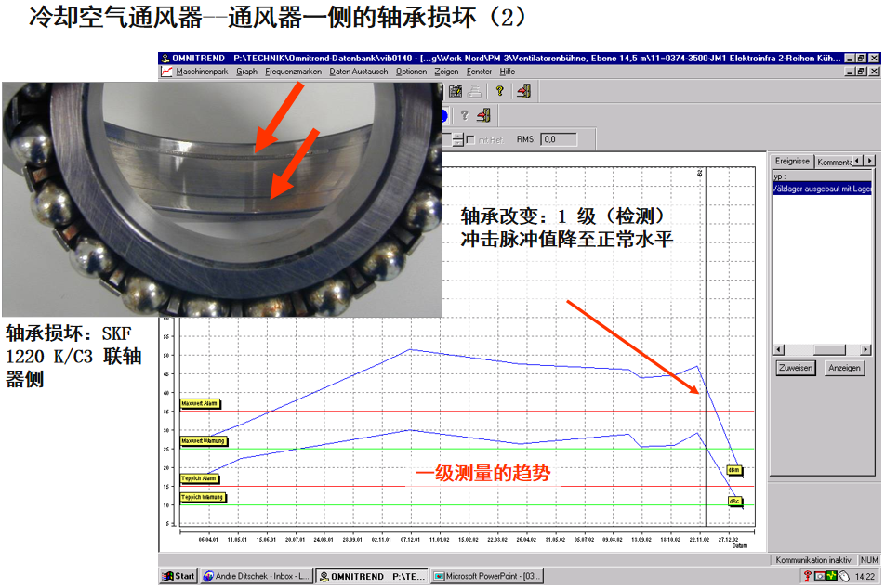Select the 'Wälzlager ausgebaut' event entry
The height and width of the screenshot is (588, 885).
coord(822,189)
